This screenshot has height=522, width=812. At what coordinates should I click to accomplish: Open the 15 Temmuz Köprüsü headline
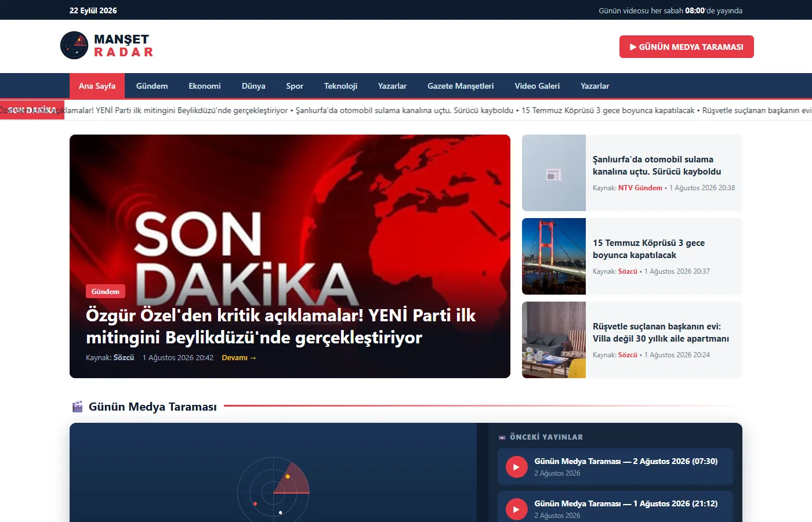pyautogui.click(x=649, y=249)
